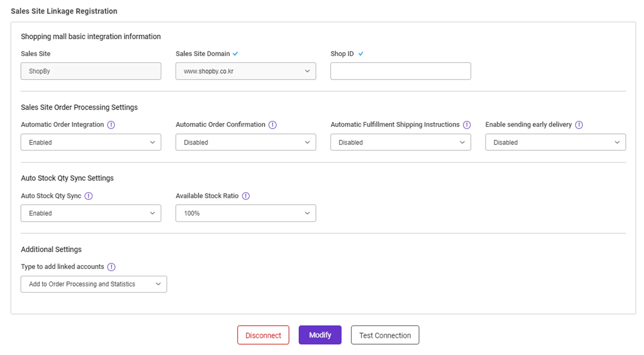Screen dimensions: 644x355
Task: Open Automatic Order Integration dropdown
Action: coord(91,142)
